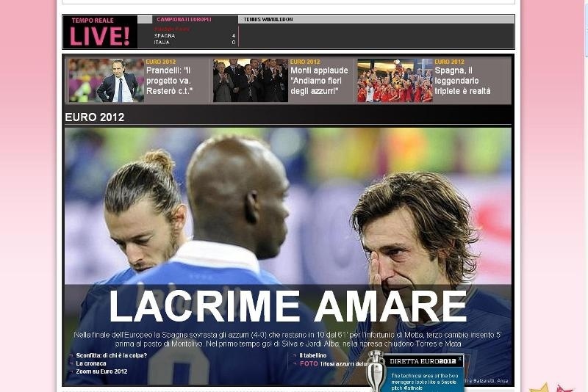Screen dimensions: 588x392
Task: Open the Prandelli coach thumbnail photo
Action: click(107, 80)
